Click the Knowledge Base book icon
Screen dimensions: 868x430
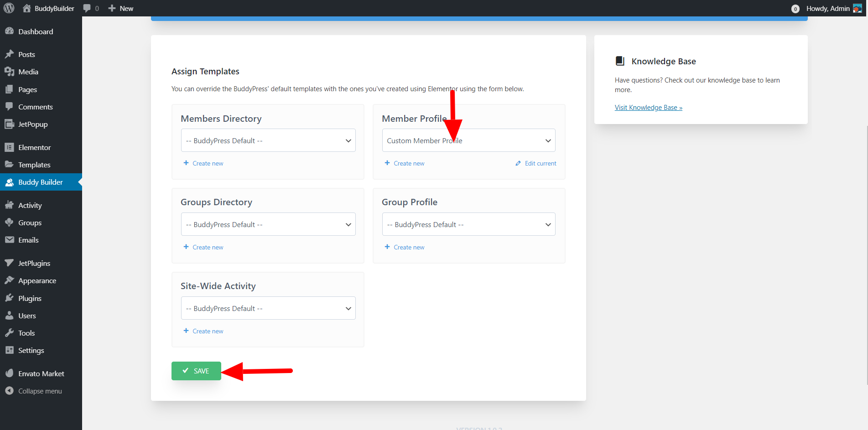[x=620, y=61]
